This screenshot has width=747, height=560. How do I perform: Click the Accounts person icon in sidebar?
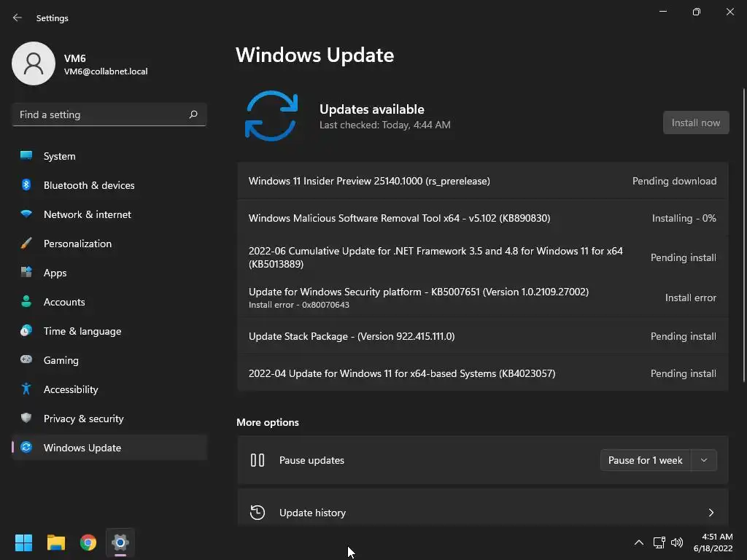[26, 301]
